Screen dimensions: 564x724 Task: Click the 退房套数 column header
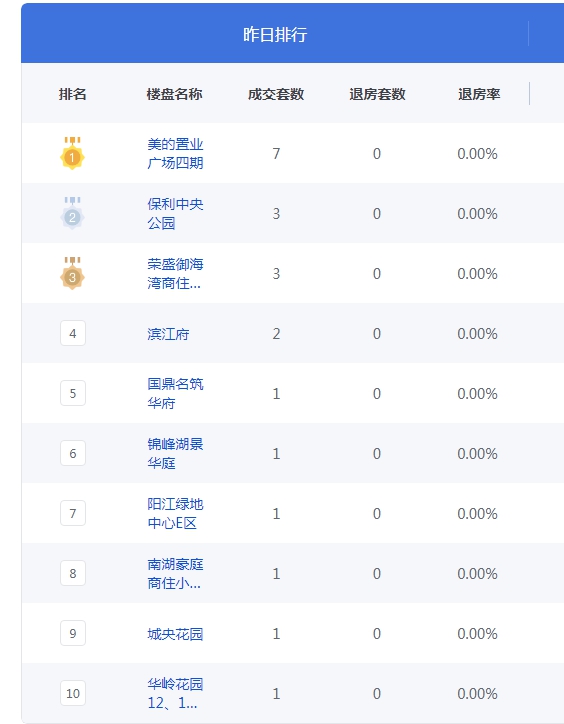click(377, 94)
